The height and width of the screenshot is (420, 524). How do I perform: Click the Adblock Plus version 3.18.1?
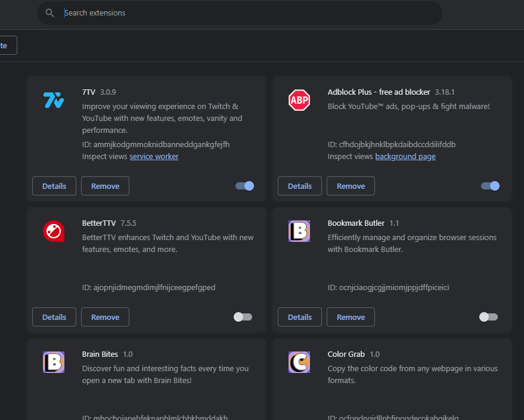tap(445, 92)
